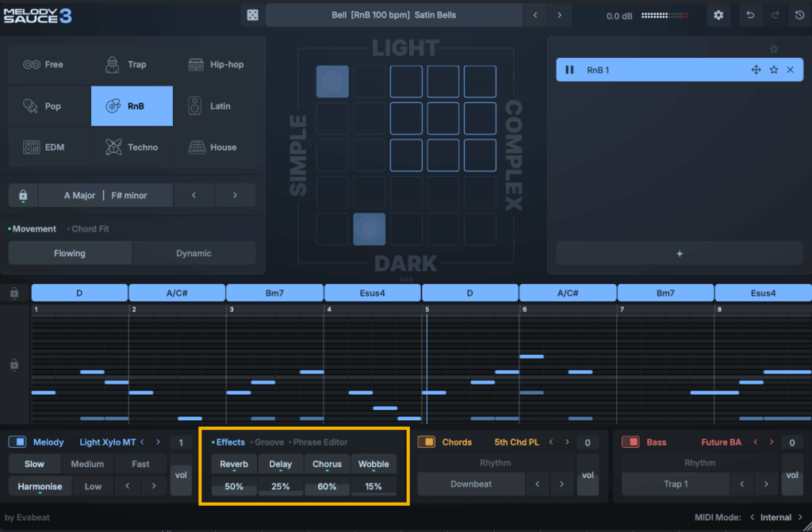Screen dimensions: 812x532
Task: Select the Free genre
Action: coord(49,64)
